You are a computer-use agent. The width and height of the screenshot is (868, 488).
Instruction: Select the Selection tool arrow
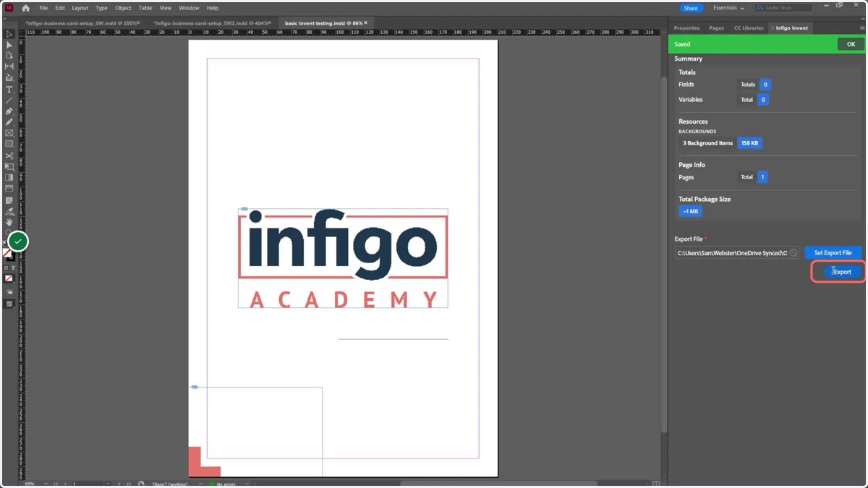click(9, 34)
